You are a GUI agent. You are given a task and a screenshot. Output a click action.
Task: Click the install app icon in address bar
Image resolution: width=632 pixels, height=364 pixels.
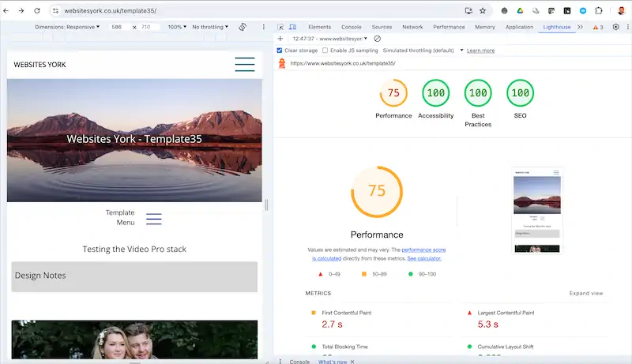(468, 11)
